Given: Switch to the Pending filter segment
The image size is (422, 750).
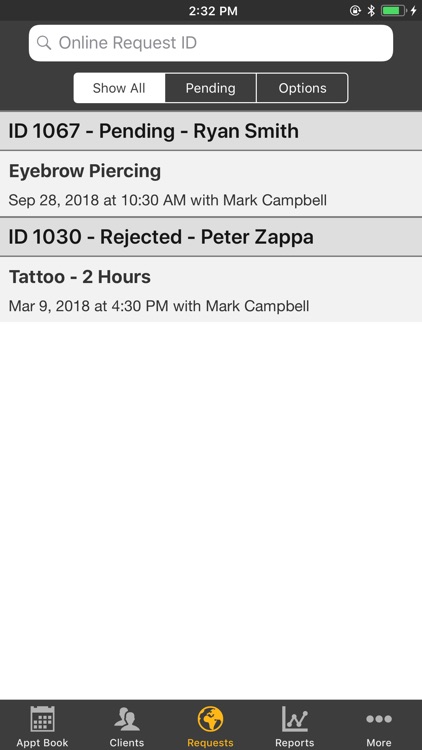Looking at the screenshot, I should 211,88.
